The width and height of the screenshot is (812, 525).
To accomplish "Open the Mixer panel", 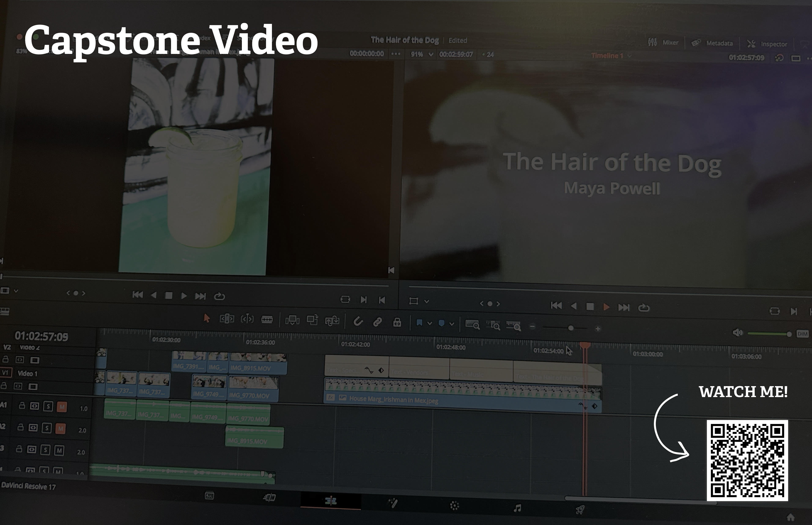I will pyautogui.click(x=663, y=43).
